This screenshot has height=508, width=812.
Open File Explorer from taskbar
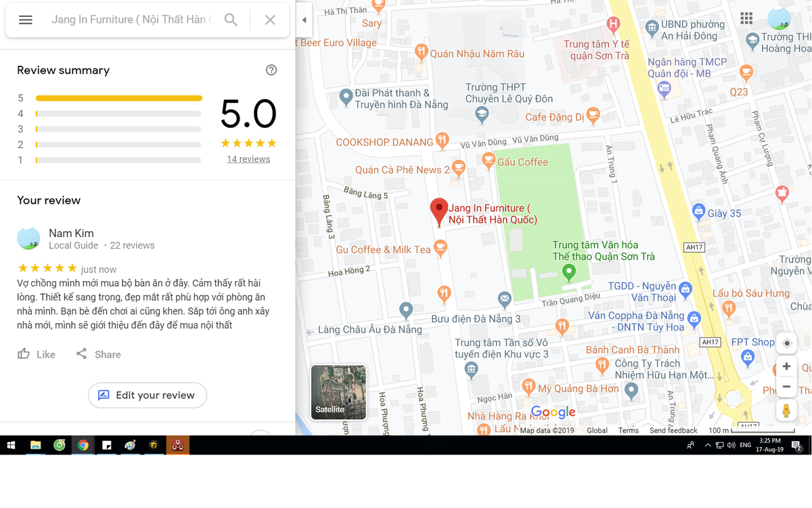point(35,445)
